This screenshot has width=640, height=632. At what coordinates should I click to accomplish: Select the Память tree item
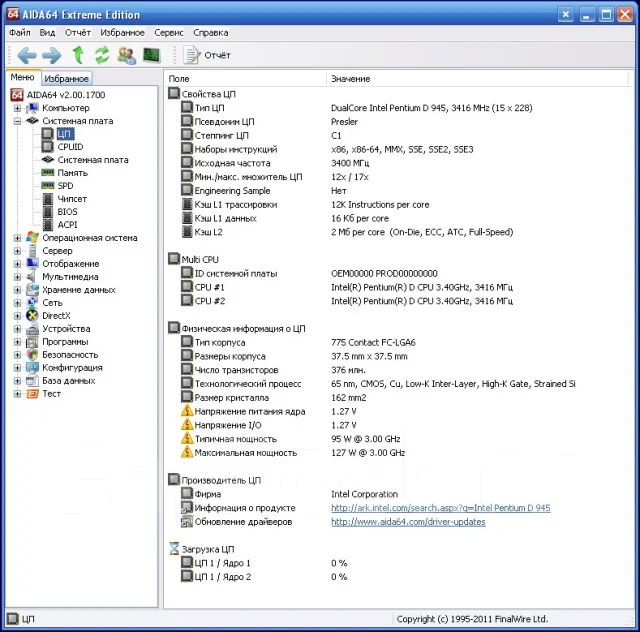click(x=73, y=173)
